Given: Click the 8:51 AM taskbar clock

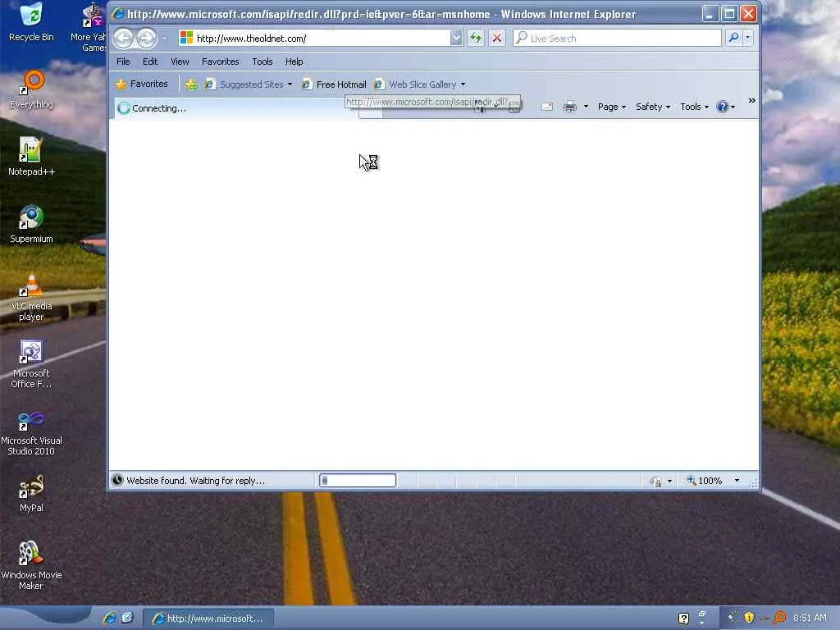Looking at the screenshot, I should tap(810, 618).
